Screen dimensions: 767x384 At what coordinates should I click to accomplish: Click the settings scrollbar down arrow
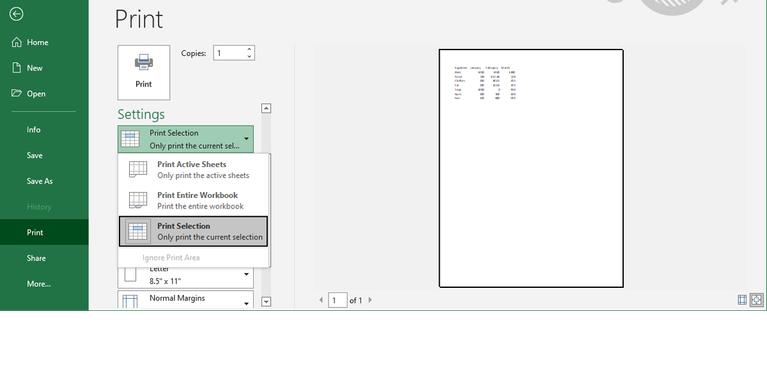click(x=266, y=301)
